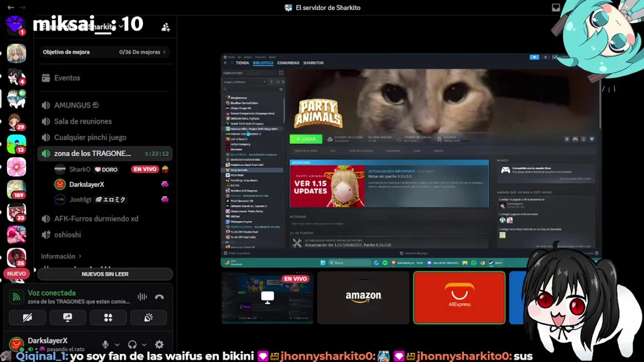Open server icon with badge 189
This screenshot has height=362, width=644.
[16, 190]
